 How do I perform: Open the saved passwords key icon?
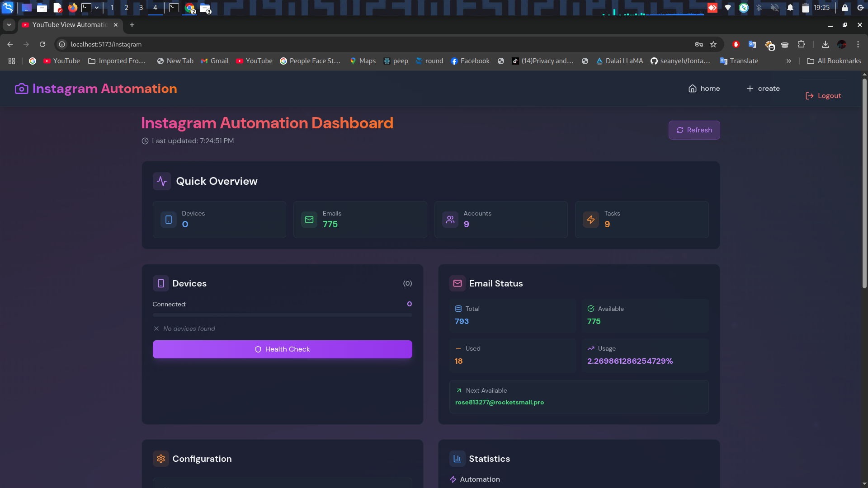click(x=699, y=44)
